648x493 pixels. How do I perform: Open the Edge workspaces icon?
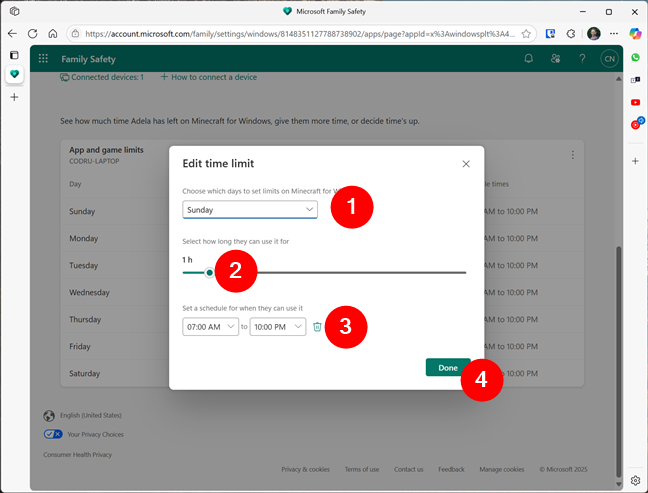coord(14,11)
